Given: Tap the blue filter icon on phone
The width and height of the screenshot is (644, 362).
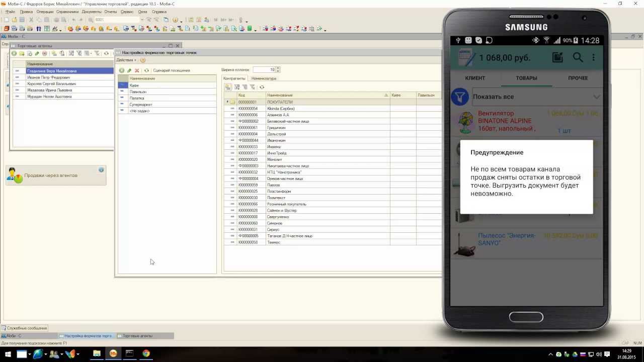Looking at the screenshot, I should 460,97.
